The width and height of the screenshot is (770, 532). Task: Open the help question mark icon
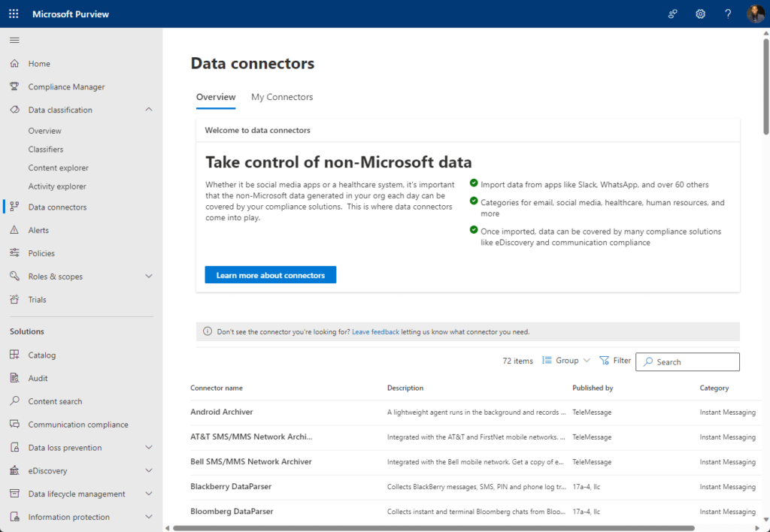728,14
